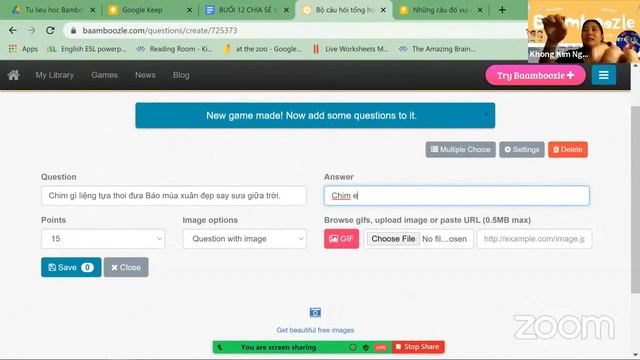Click Try Baamboozle + button
640x360 pixels.
click(x=535, y=75)
